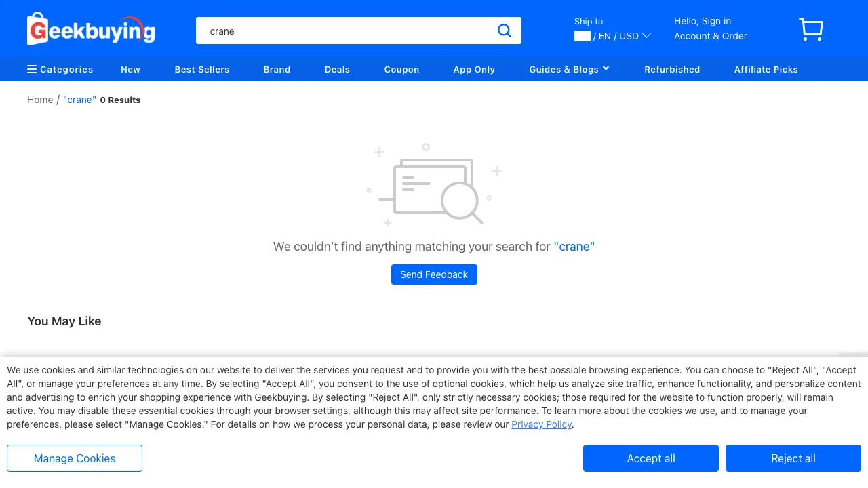Click the Geekbuying logo
Viewport: 868px width, 488px height.
click(91, 29)
